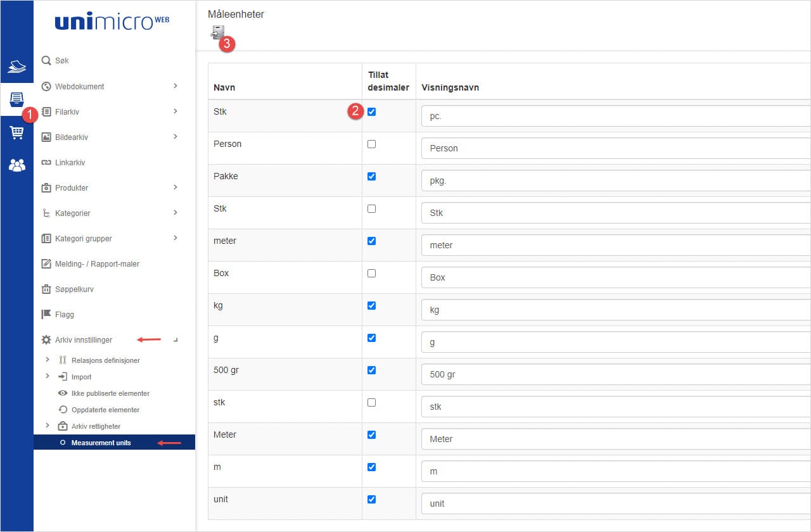Click the eye icon for Ikke publiserte elementer
Viewport: 811px width, 532px height.
click(62, 393)
